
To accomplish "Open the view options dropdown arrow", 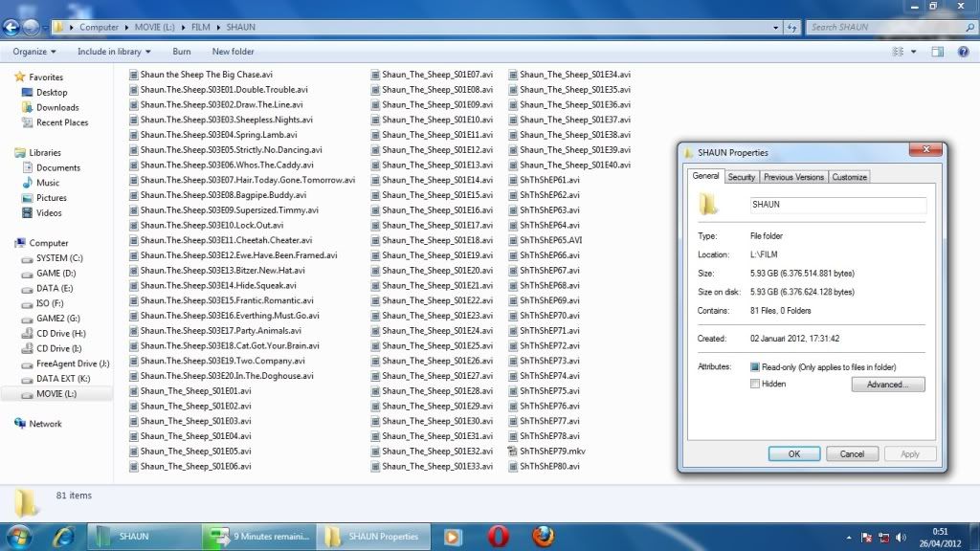I will tap(914, 52).
